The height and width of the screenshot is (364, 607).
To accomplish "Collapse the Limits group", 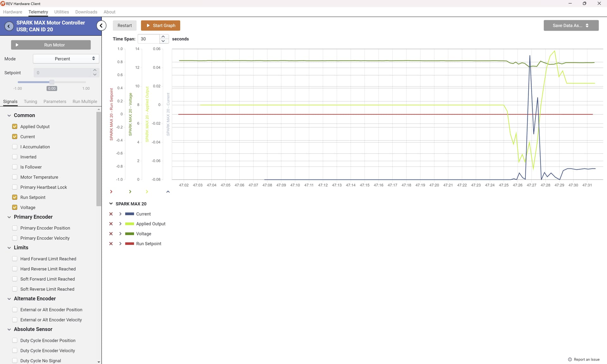I will coord(9,248).
